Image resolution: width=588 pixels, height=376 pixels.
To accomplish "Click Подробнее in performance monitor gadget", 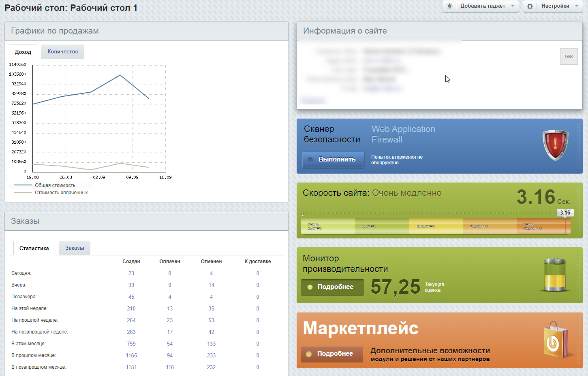I will tap(332, 287).
